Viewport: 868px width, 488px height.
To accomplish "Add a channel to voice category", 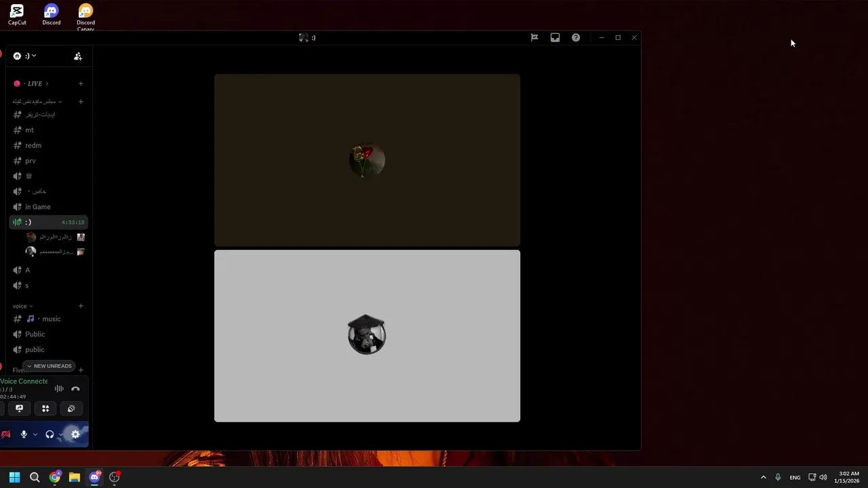I will [81, 306].
